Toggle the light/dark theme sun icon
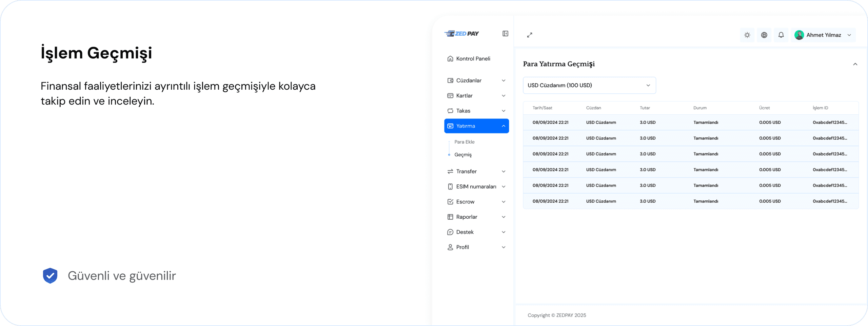 (747, 35)
